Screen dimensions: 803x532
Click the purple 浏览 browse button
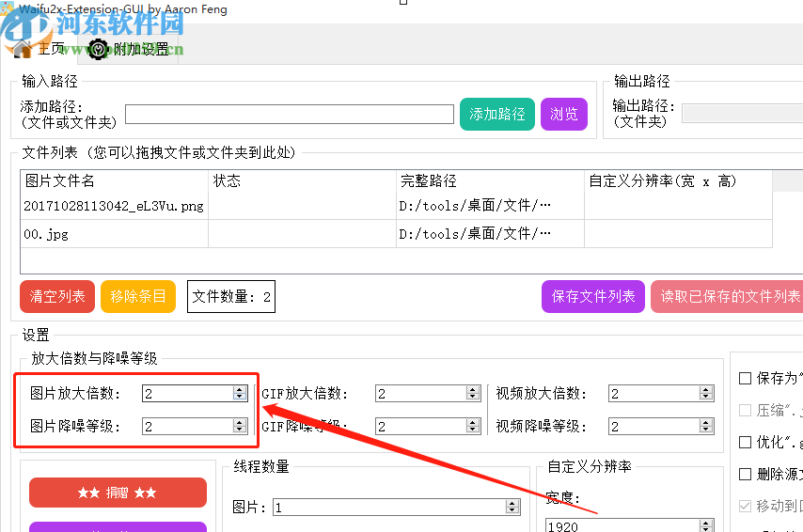564,114
